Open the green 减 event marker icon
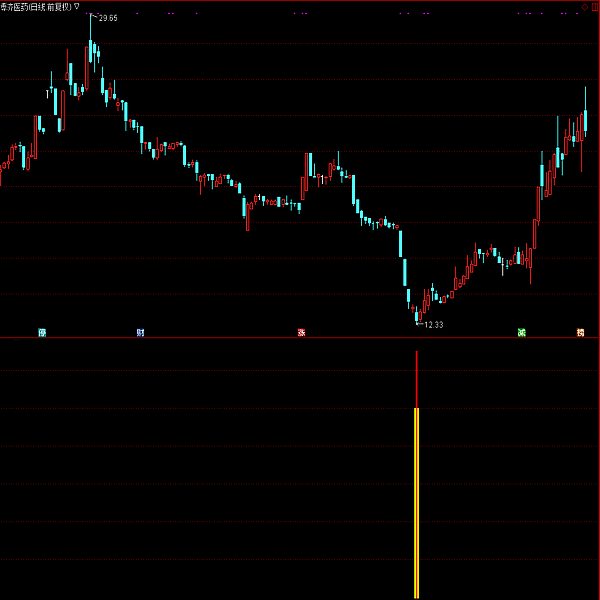 coord(521,332)
